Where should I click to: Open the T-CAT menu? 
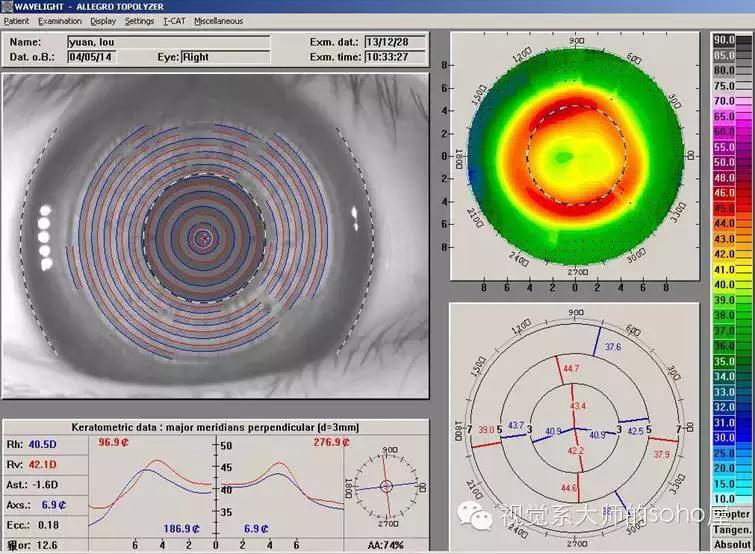[174, 21]
